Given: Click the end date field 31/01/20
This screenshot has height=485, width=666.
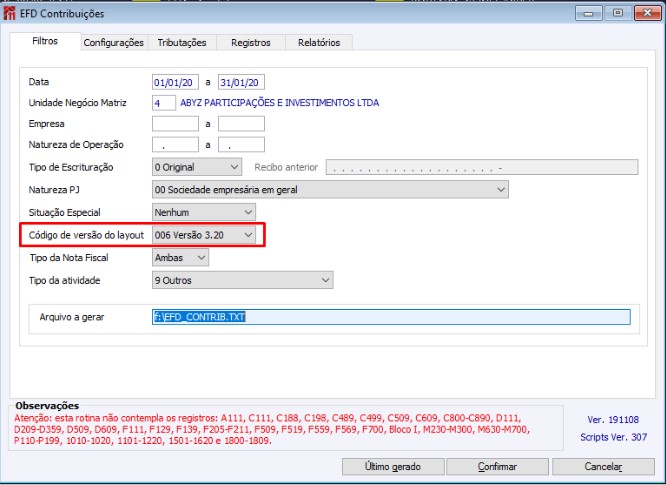Looking at the screenshot, I should coord(241,82).
